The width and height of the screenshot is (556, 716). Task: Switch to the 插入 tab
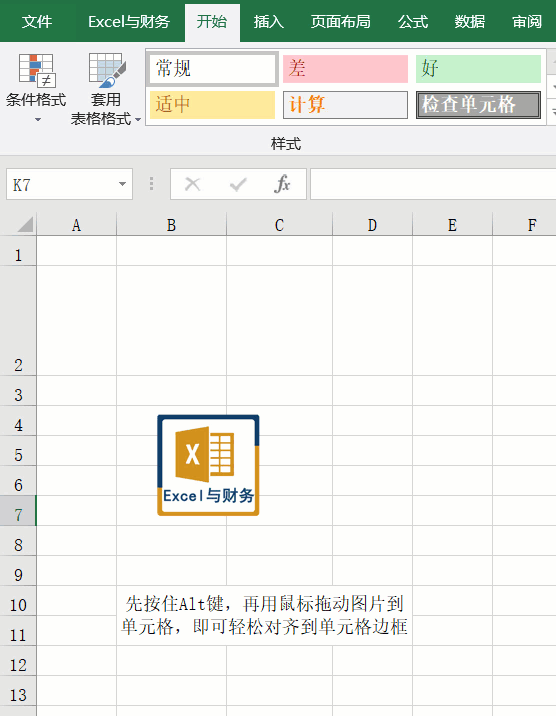[x=268, y=21]
